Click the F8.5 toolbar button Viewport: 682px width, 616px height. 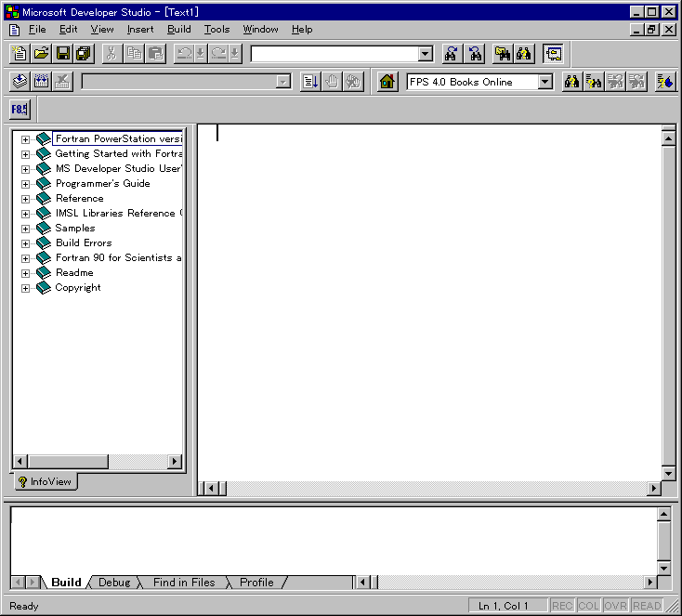(x=20, y=110)
